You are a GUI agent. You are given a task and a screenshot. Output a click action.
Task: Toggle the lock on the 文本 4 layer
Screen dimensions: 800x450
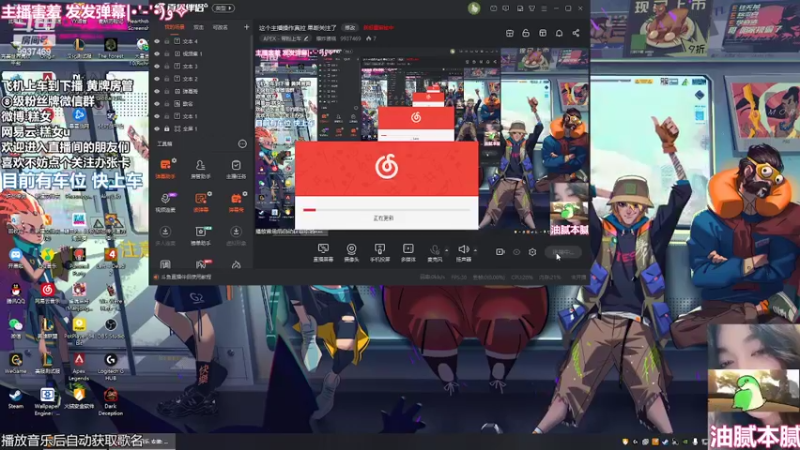167,41
